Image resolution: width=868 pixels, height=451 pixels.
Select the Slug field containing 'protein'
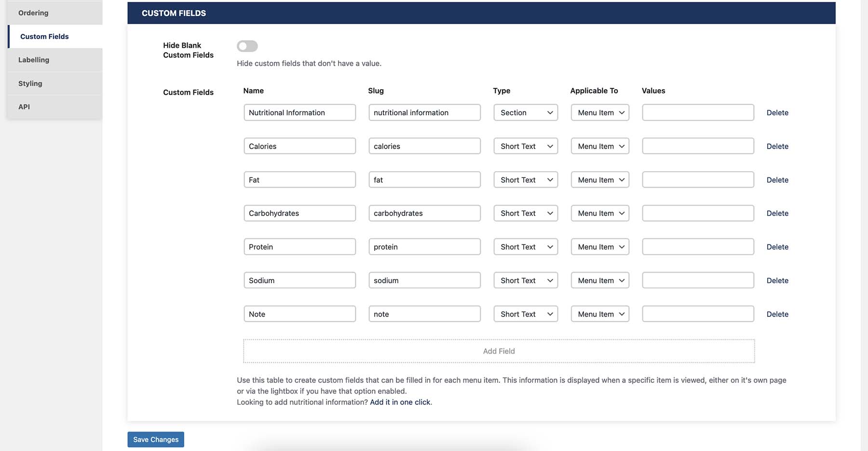[424, 246]
